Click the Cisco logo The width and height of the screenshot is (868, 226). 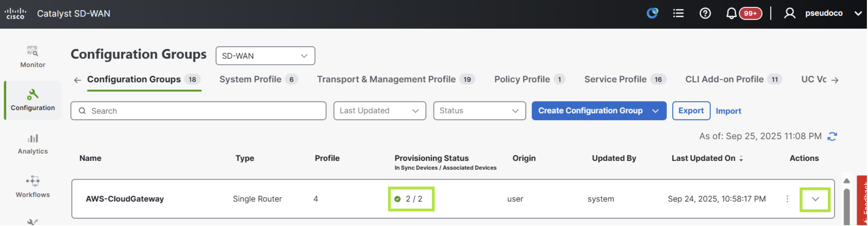tap(15, 13)
